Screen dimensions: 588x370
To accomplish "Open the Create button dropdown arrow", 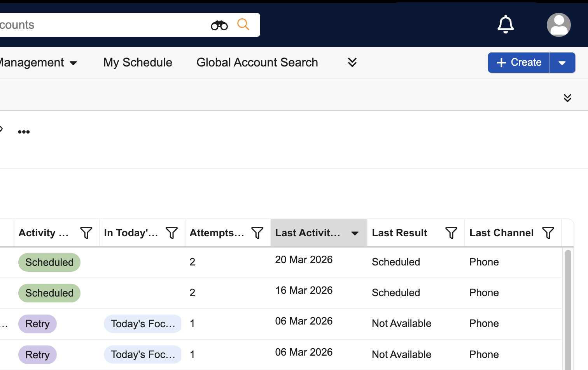I will (562, 63).
